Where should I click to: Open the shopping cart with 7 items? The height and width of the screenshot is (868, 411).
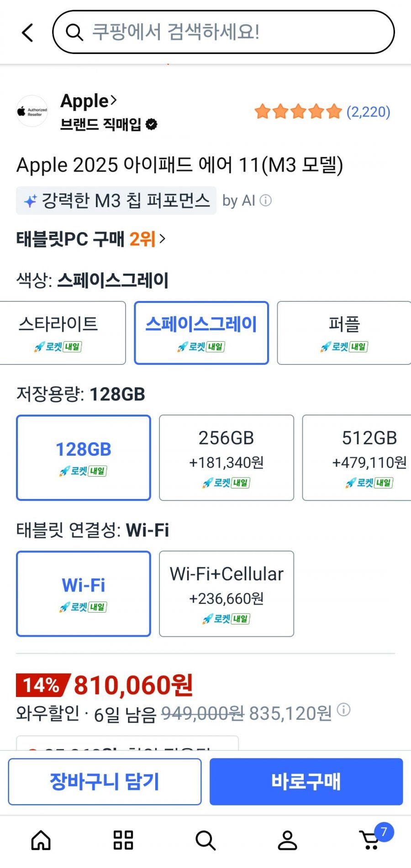371,840
